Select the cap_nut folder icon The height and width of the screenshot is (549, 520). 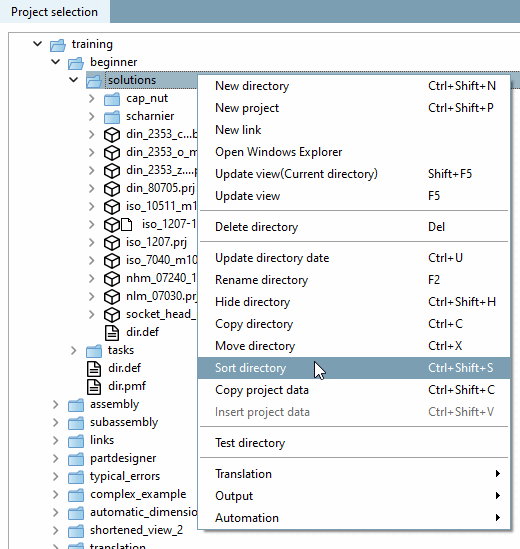112,99
